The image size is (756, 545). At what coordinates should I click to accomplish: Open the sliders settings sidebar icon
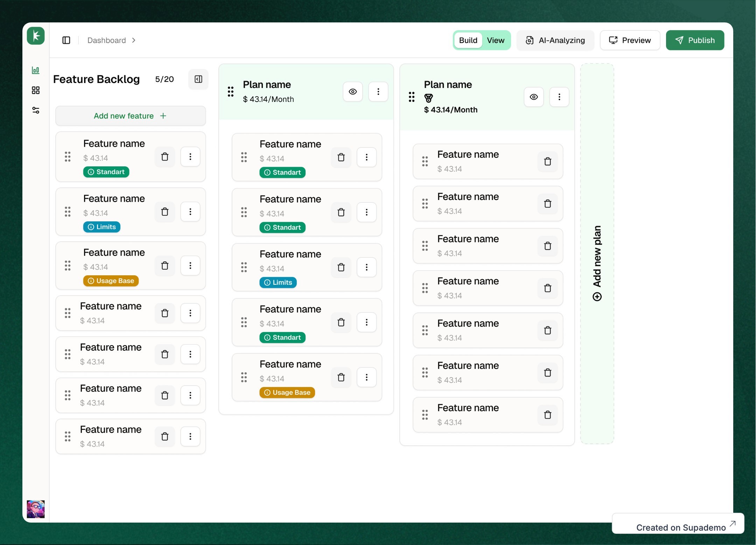[35, 110]
